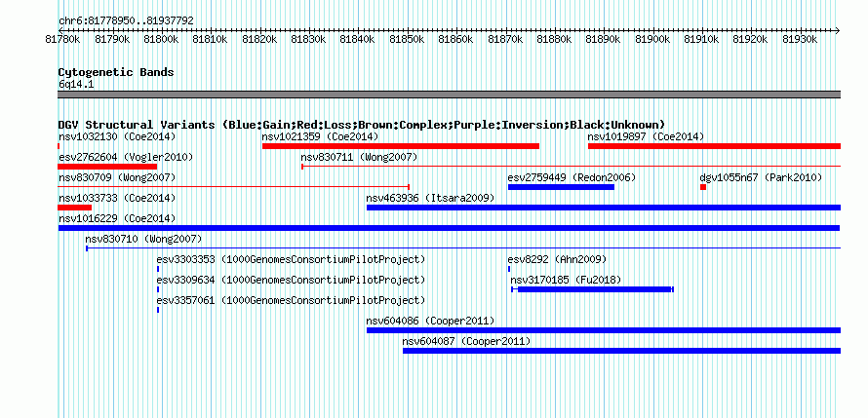
Task: Open esv8292 (Ahn2009) label
Action: click(558, 259)
